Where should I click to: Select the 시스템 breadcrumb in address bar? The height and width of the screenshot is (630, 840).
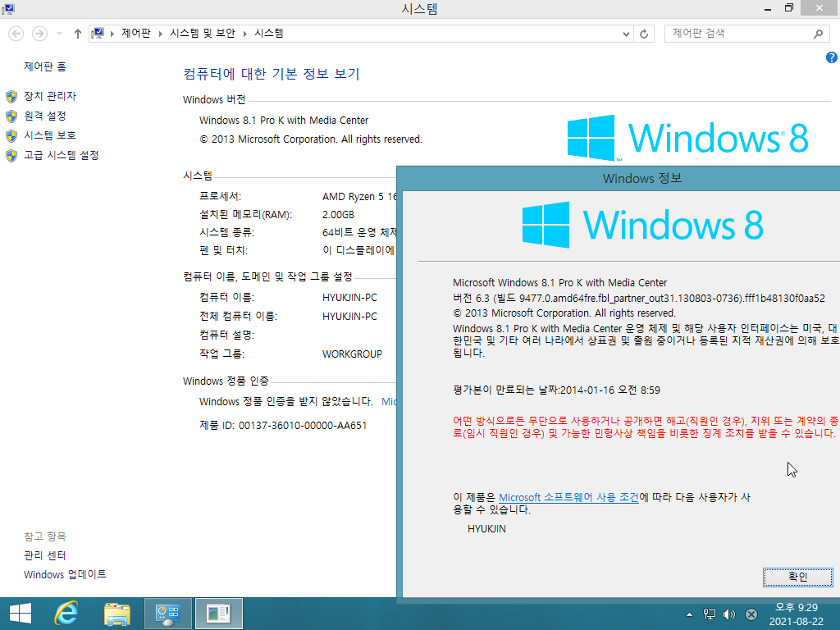269,33
